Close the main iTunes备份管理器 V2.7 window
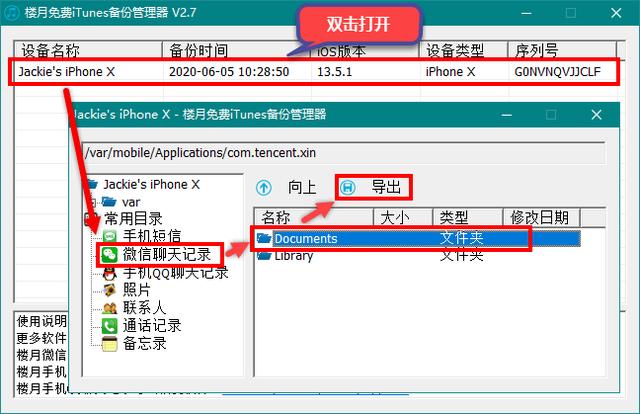 point(616,13)
